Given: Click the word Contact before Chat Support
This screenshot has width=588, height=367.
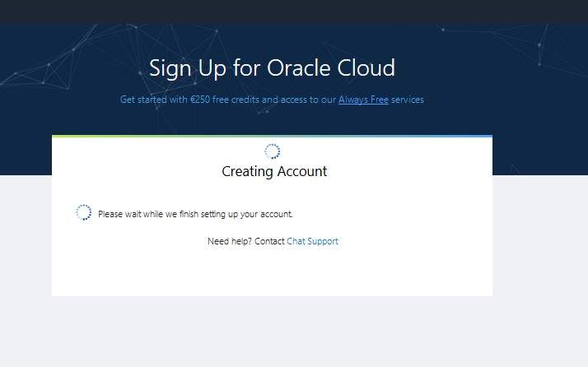Looking at the screenshot, I should click(269, 241).
